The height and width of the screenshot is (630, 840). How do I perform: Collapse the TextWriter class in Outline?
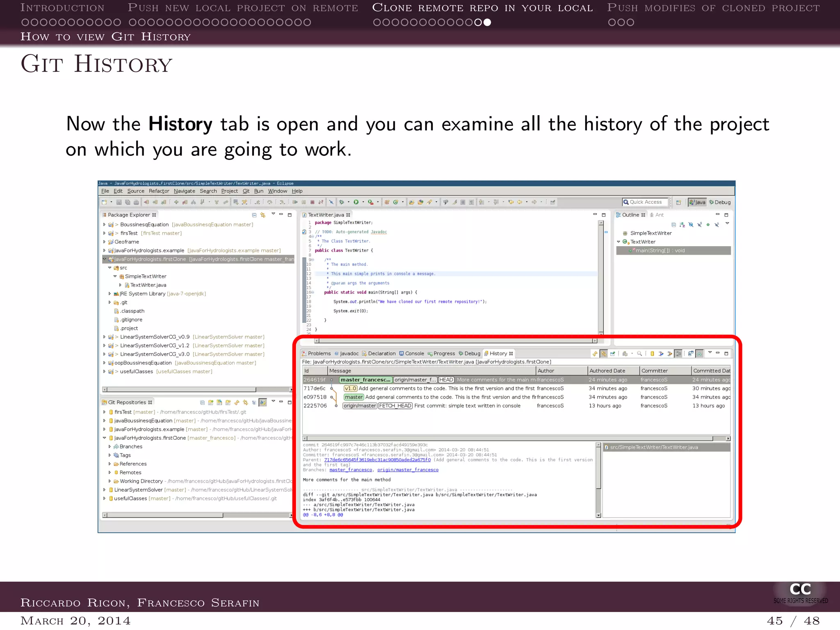pyautogui.click(x=619, y=242)
